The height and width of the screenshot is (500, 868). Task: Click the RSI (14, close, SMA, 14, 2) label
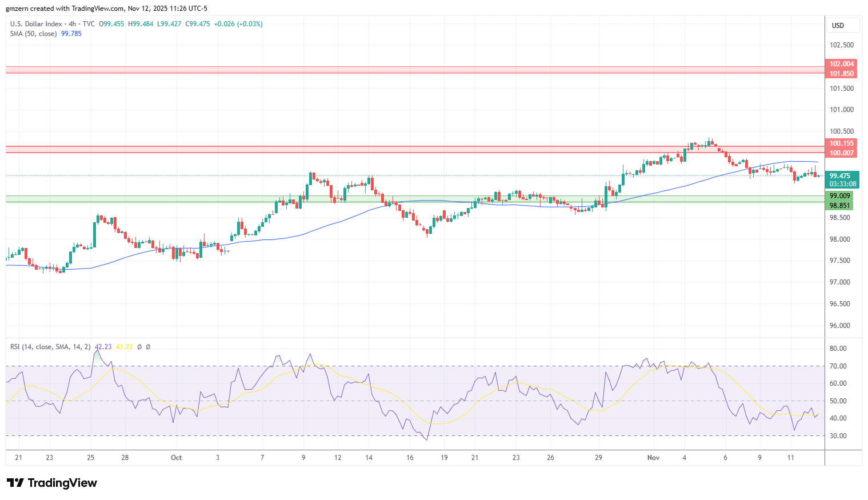click(x=50, y=347)
